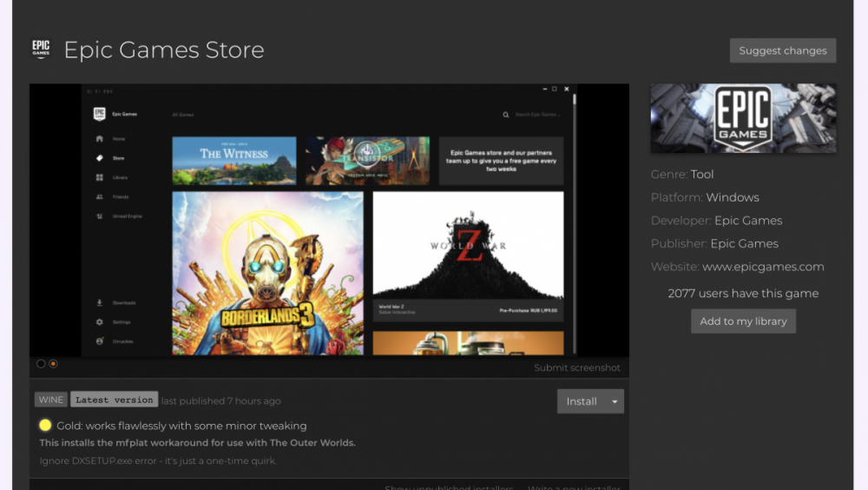Viewport: 868px width, 490px height.
Task: Select the Store tag icon in the sidebar
Action: pyautogui.click(x=100, y=158)
